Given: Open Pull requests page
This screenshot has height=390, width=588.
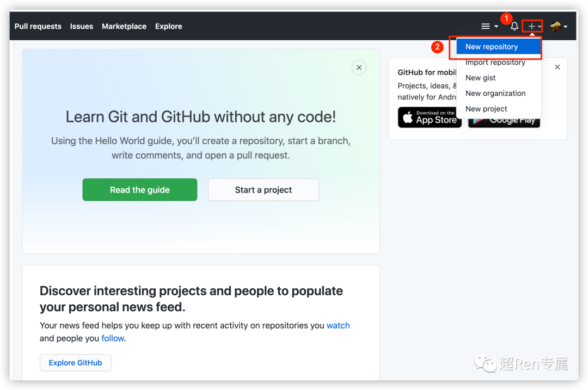Looking at the screenshot, I should [38, 26].
